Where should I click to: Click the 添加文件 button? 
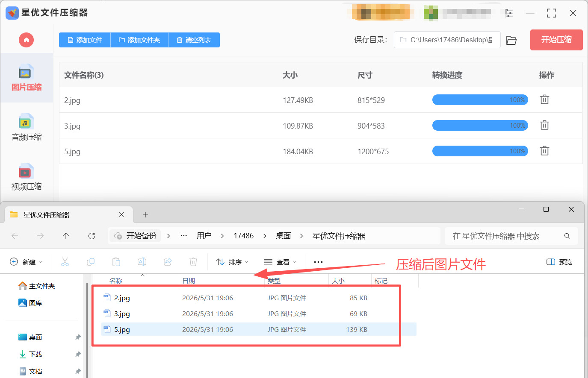coord(85,40)
